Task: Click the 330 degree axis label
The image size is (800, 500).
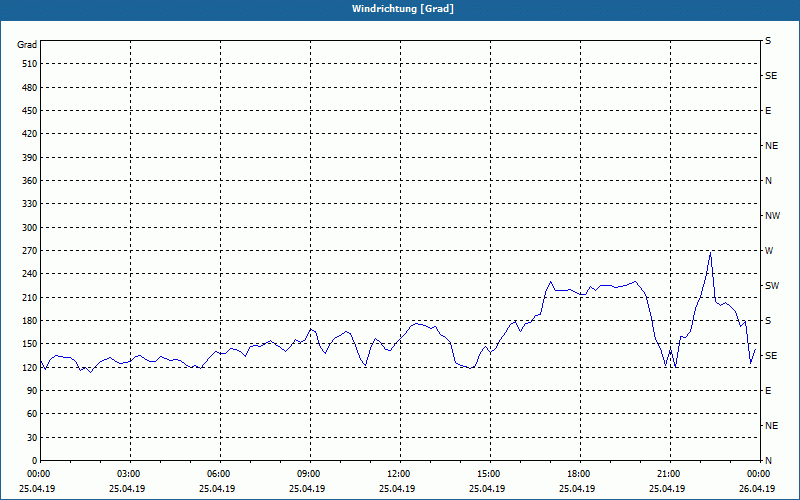Action: point(30,204)
